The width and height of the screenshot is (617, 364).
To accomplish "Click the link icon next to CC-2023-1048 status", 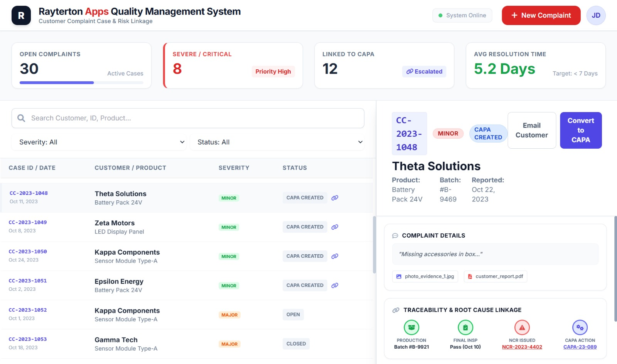I will [334, 197].
